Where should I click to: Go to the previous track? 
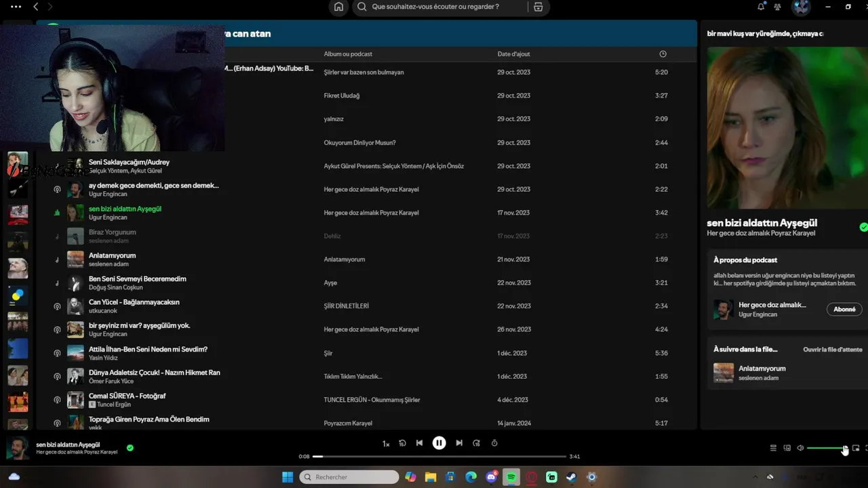click(419, 443)
